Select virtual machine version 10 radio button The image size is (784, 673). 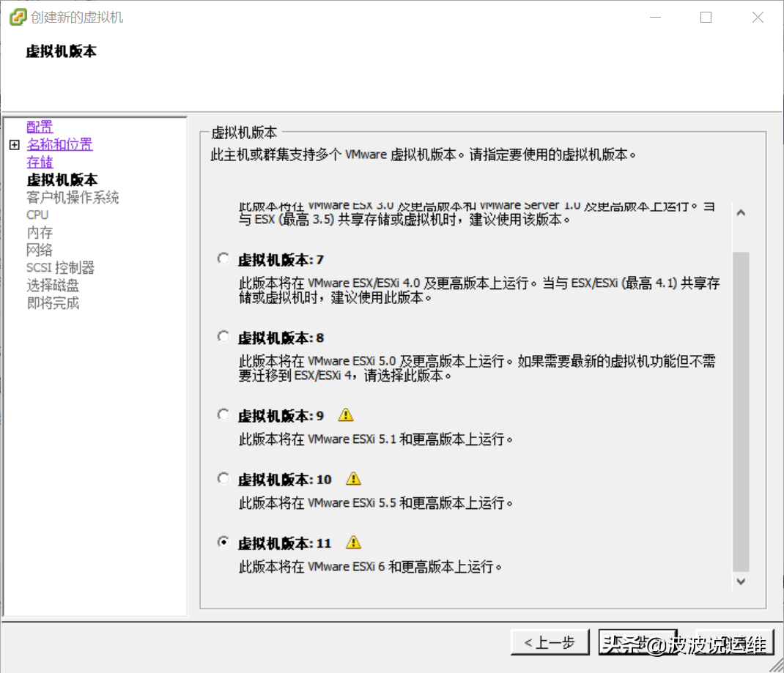pyautogui.click(x=223, y=479)
